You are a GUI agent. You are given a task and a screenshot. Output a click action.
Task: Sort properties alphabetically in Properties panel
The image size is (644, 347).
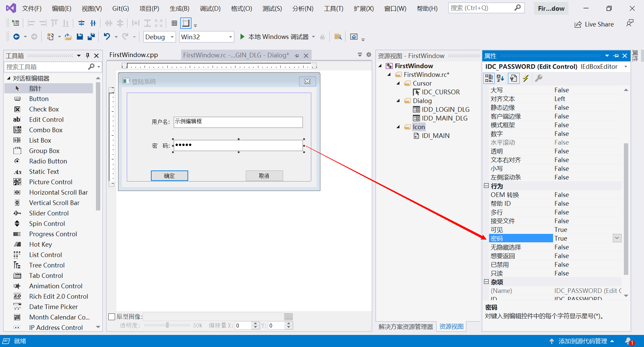500,78
